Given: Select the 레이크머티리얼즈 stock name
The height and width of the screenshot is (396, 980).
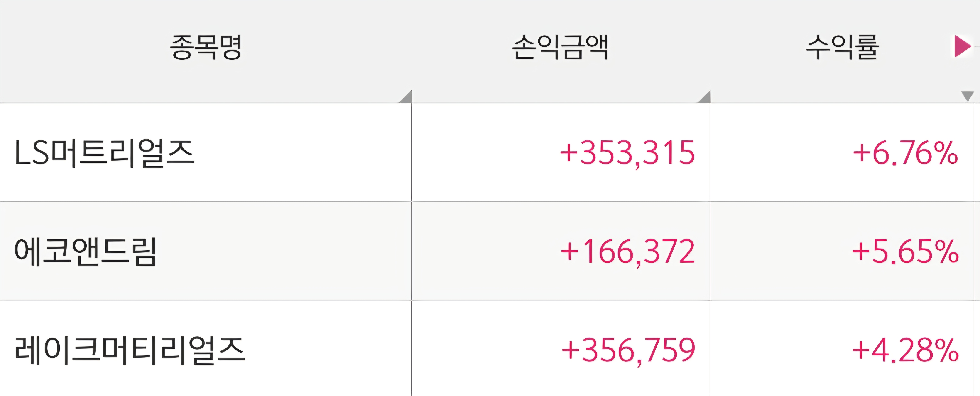Looking at the screenshot, I should [x=130, y=350].
